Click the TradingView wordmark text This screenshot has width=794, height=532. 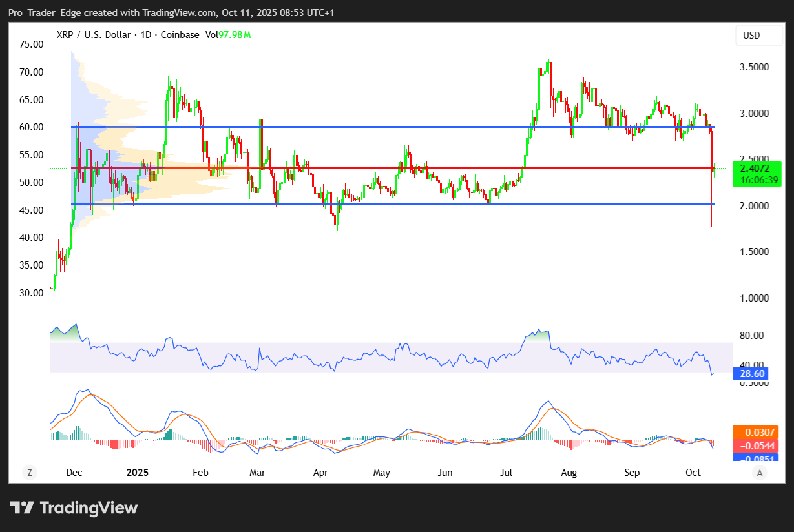click(89, 508)
